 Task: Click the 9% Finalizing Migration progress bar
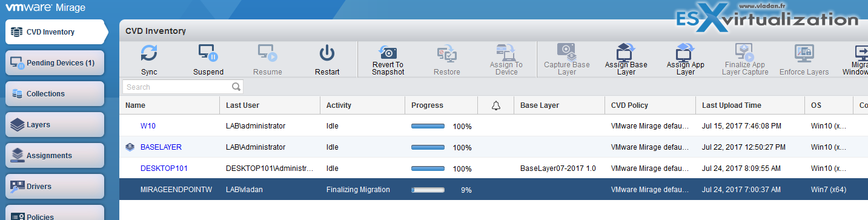click(x=428, y=190)
